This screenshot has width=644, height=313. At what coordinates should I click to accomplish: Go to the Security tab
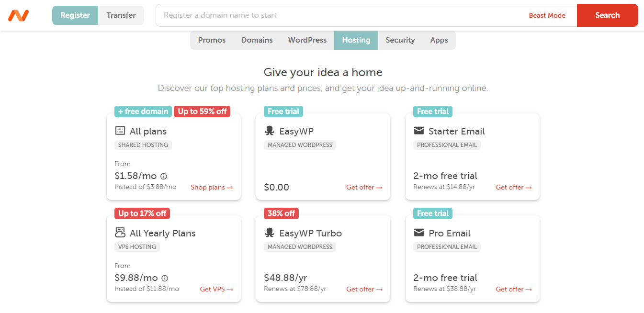400,40
